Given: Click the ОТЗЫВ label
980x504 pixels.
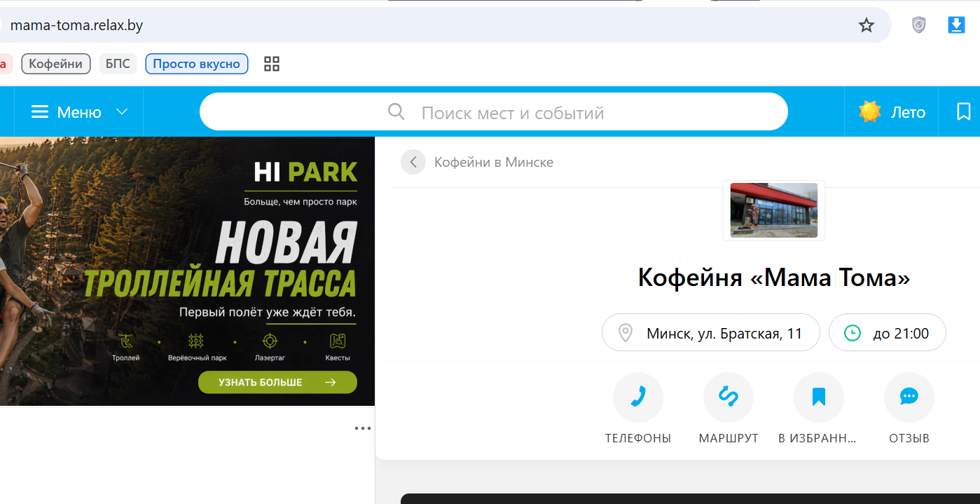Looking at the screenshot, I should pyautogui.click(x=909, y=438).
